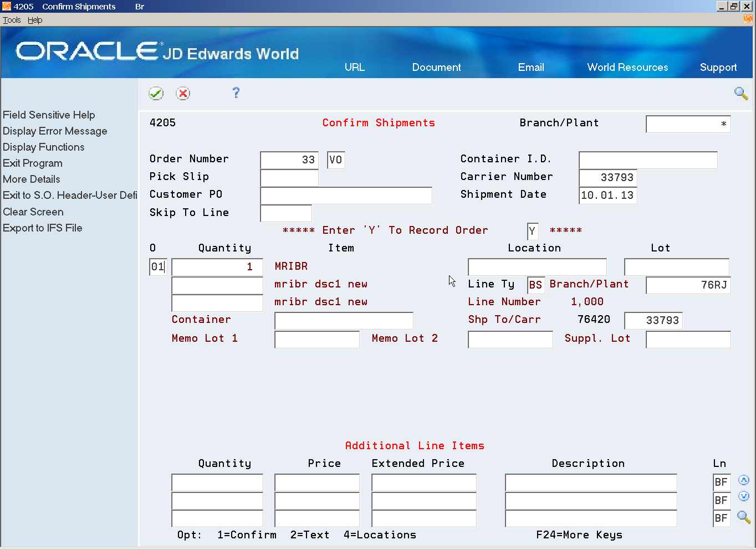
Task: Click the Pick Slip field
Action: click(289, 178)
